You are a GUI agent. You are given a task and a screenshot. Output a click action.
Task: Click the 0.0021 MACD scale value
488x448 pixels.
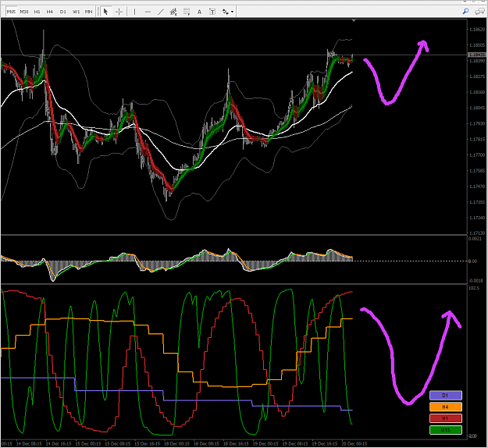click(475, 239)
